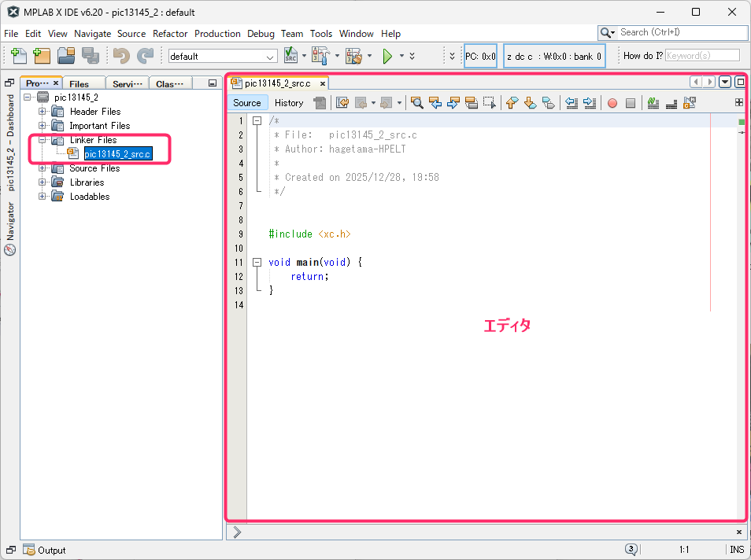The width and height of the screenshot is (751, 560).
Task: Switch to the Files panel tab
Action: 79,83
